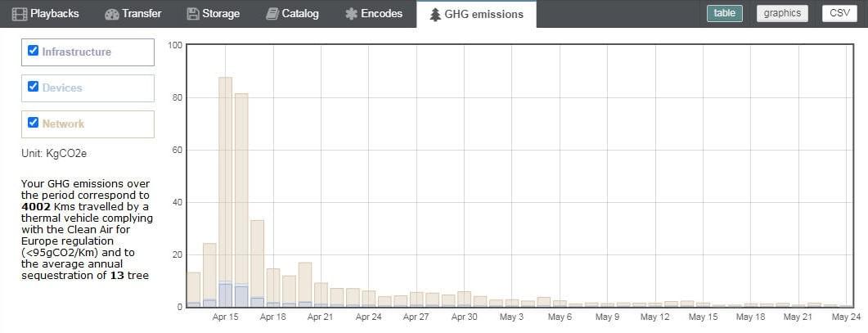Show the graphics view
This screenshot has width=868, height=333.
pyautogui.click(x=782, y=13)
